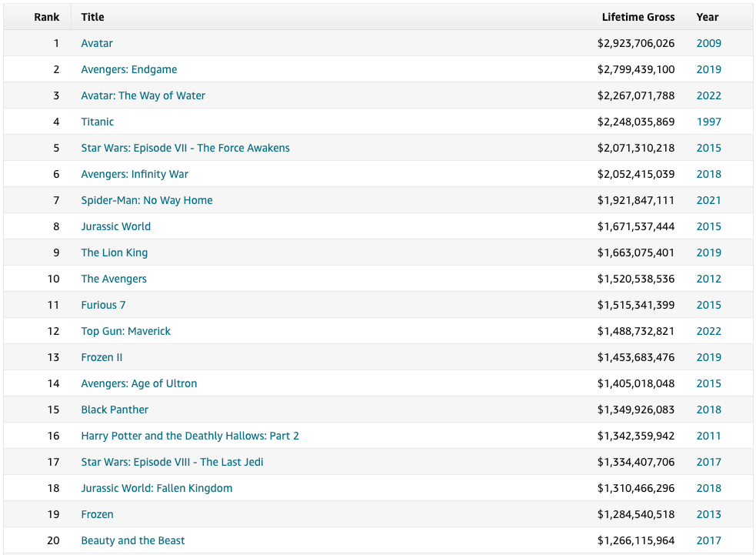This screenshot has width=756, height=555.
Task: Click the Black Panther link
Action: pos(115,410)
